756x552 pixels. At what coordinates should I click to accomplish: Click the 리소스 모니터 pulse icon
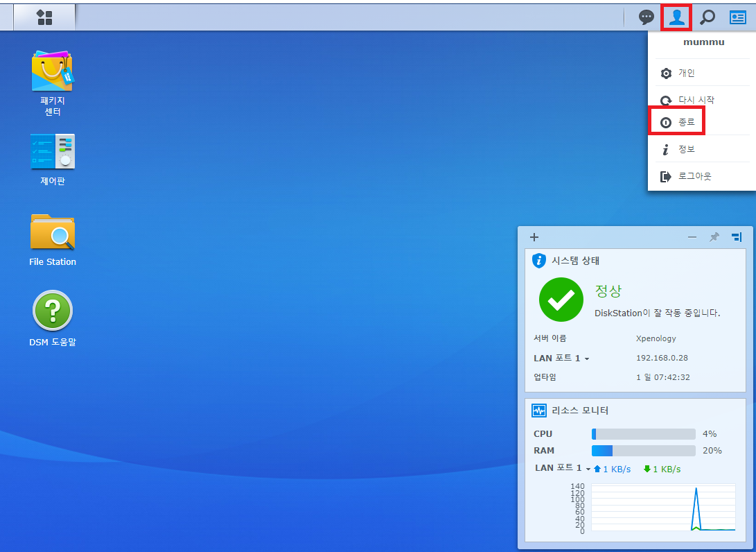[x=538, y=411]
